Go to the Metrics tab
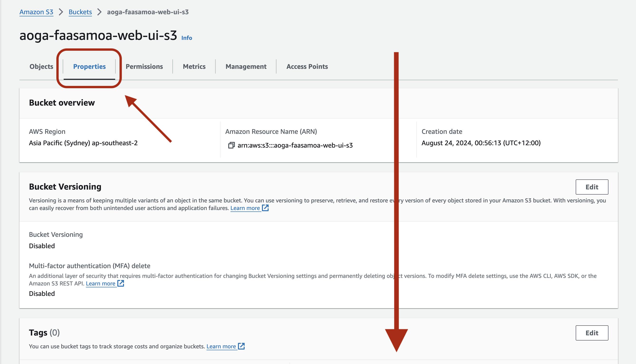Image resolution: width=636 pixels, height=364 pixels. coord(194,66)
